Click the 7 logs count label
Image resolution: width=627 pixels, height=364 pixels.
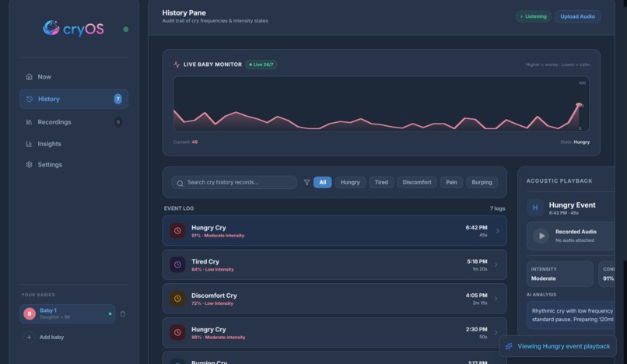(497, 208)
